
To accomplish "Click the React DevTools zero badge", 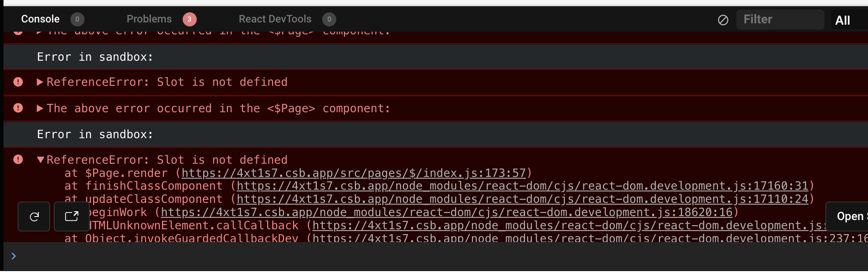I will (x=328, y=19).
